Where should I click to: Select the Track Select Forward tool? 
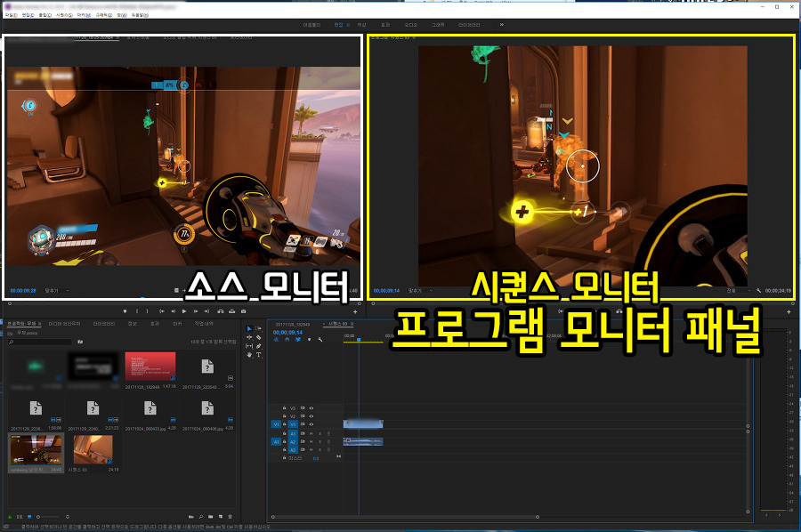(258, 329)
